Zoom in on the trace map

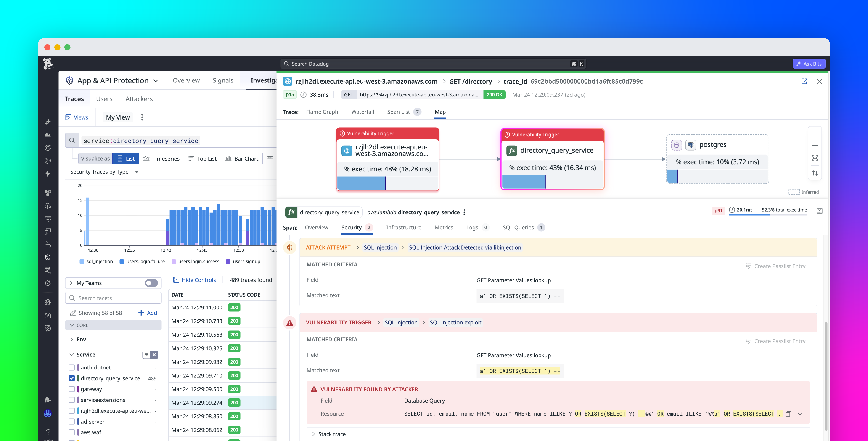(x=815, y=133)
